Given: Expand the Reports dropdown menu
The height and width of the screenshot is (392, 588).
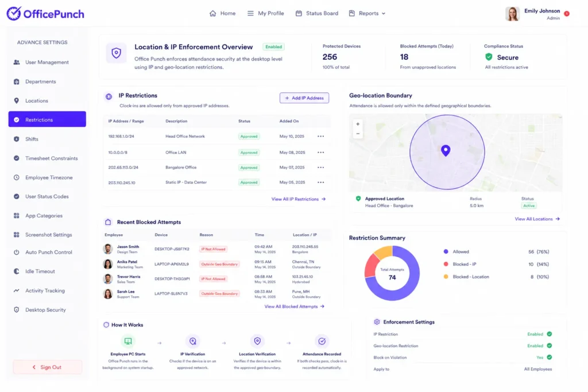Looking at the screenshot, I should [367, 14].
